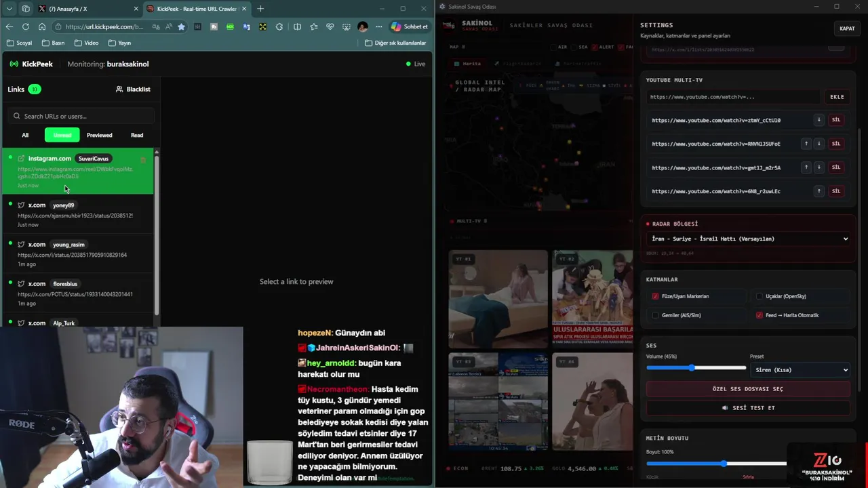Open the browser home page

tap(42, 26)
